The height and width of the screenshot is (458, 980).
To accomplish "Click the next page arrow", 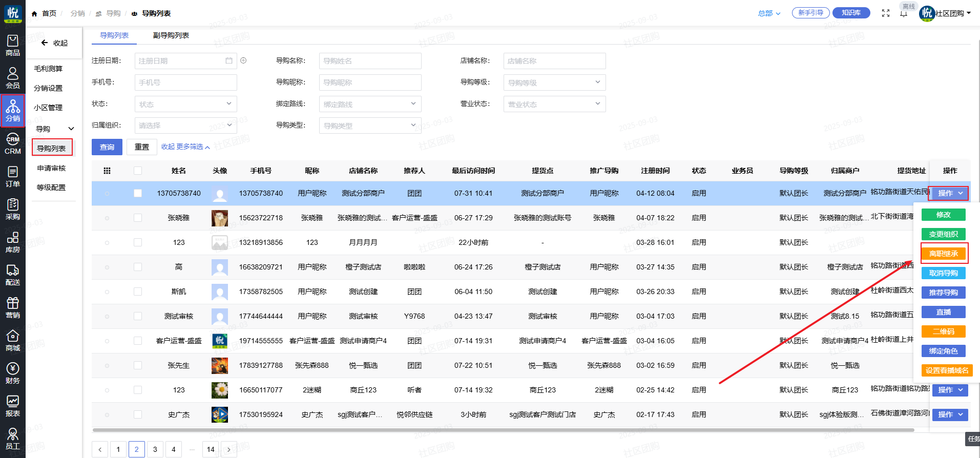I will pos(229,449).
